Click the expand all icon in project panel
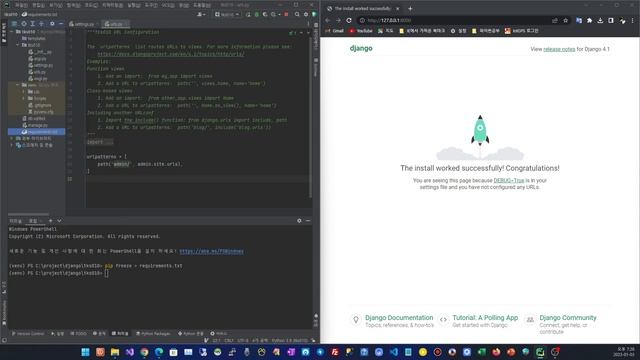640x360 pixels. point(32,24)
